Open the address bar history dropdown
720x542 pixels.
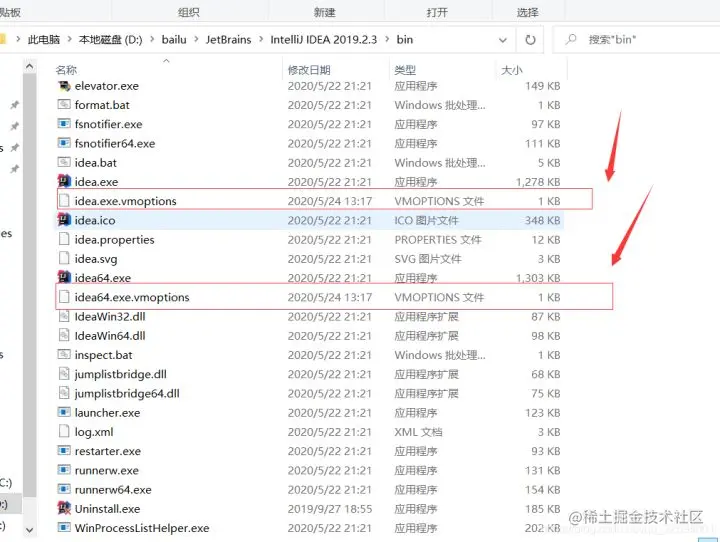tap(503, 40)
